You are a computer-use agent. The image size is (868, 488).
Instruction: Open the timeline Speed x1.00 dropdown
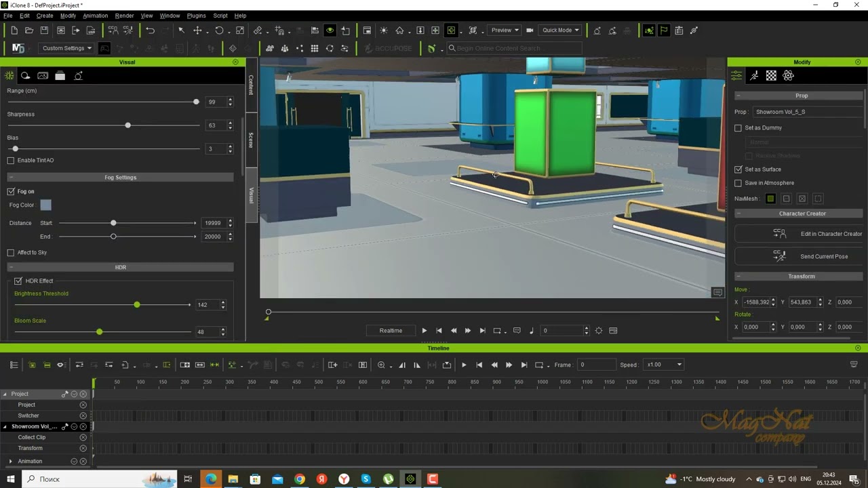pyautogui.click(x=663, y=365)
